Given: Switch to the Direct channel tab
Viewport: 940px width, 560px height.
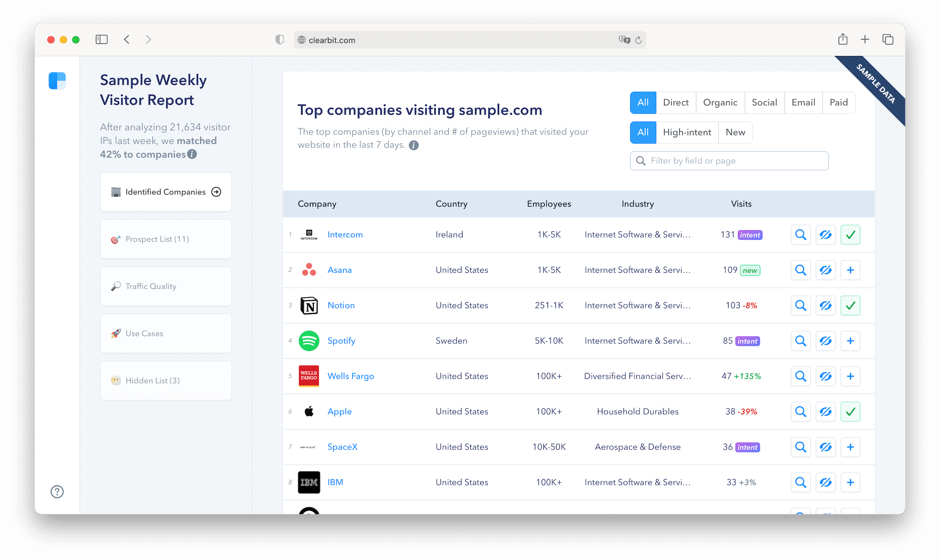Looking at the screenshot, I should (x=676, y=103).
